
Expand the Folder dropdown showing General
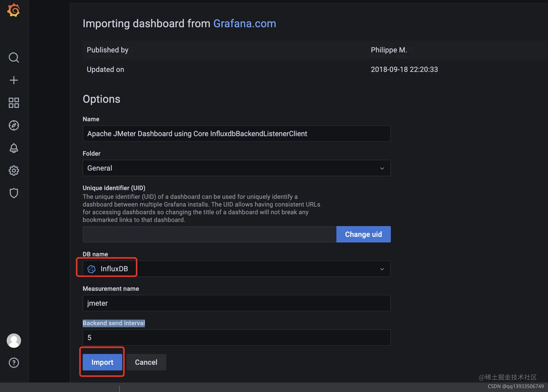click(236, 168)
